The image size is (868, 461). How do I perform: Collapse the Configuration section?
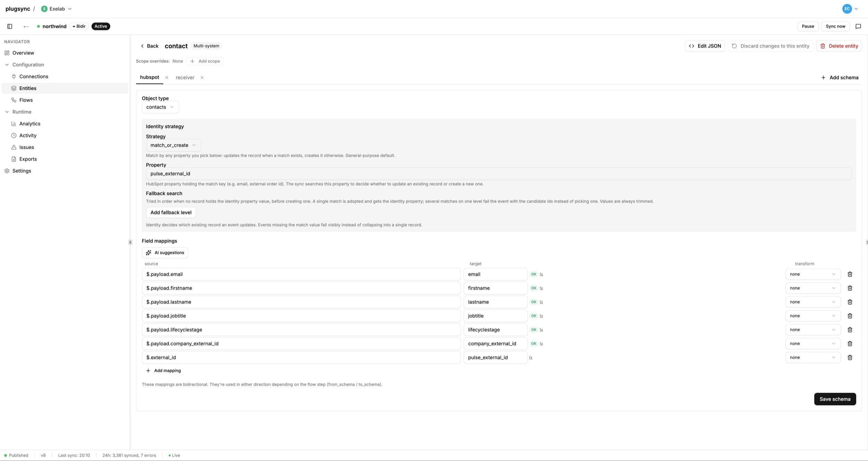(24, 65)
